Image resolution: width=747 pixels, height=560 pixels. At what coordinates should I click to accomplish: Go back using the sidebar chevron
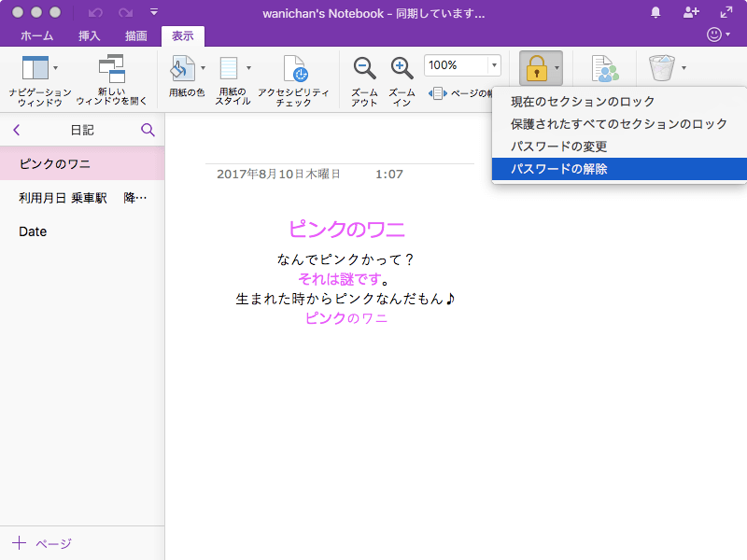pyautogui.click(x=16, y=130)
